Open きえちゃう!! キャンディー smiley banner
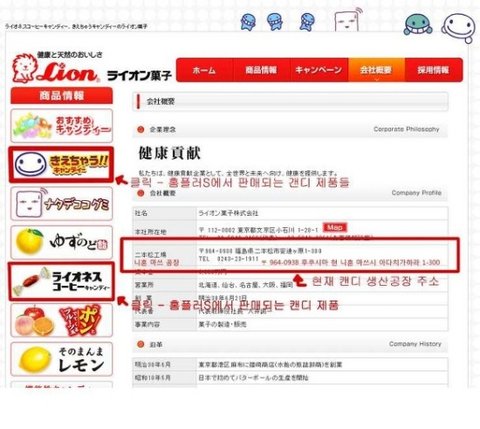This screenshot has height=429, width=480. (61, 165)
